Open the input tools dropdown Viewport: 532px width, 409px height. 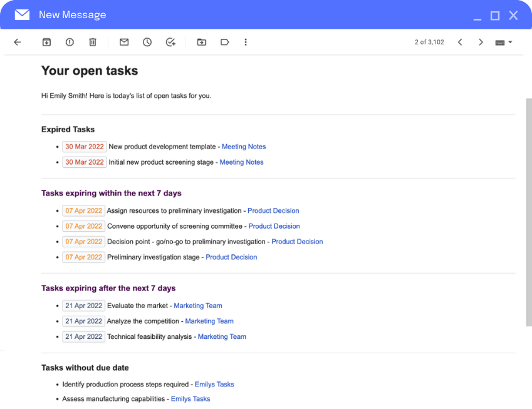point(503,42)
